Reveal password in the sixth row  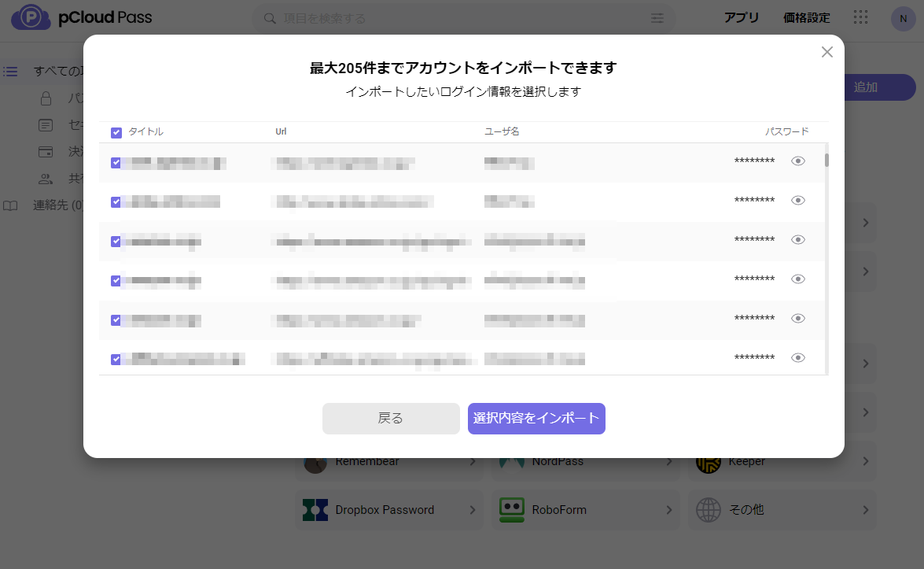pyautogui.click(x=798, y=357)
